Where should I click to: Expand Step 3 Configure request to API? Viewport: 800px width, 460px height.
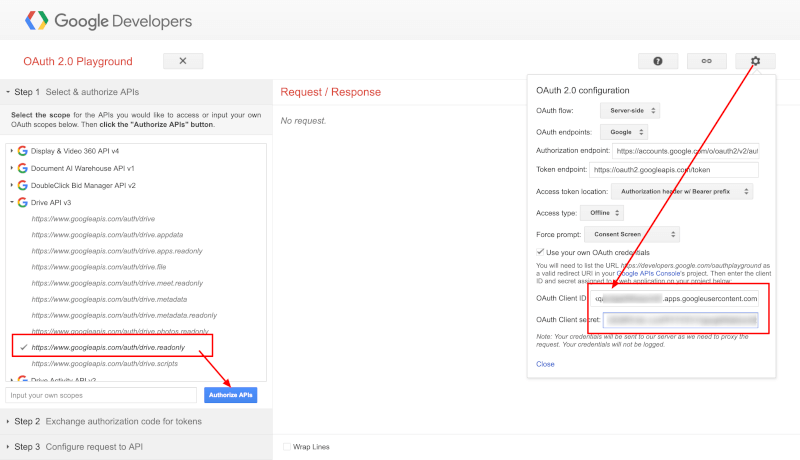coord(80,446)
